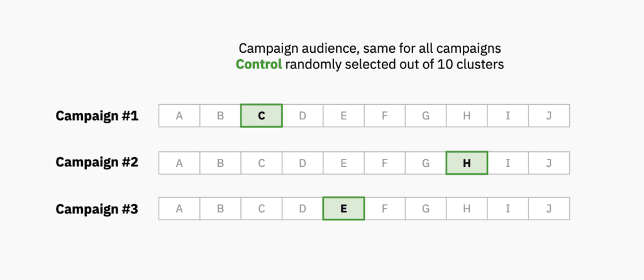
Task: Select cluster J in Campaign #2 row
Action: tap(548, 163)
